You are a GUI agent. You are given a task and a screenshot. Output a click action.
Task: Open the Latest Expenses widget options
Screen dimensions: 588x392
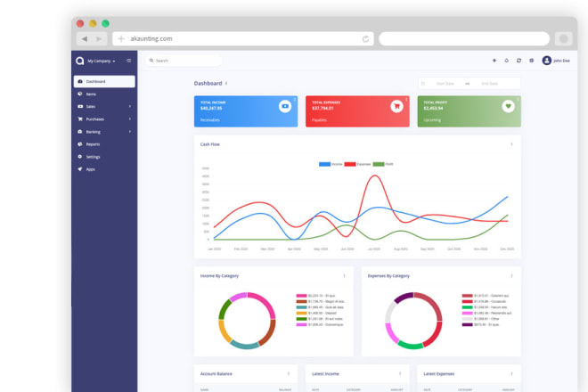pyautogui.click(x=511, y=373)
